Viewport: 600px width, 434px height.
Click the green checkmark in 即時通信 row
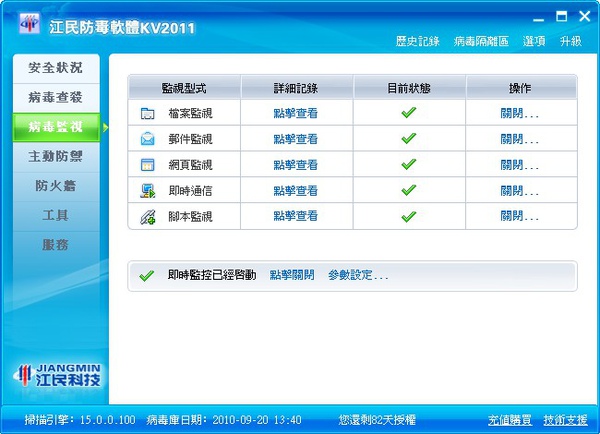click(x=409, y=190)
